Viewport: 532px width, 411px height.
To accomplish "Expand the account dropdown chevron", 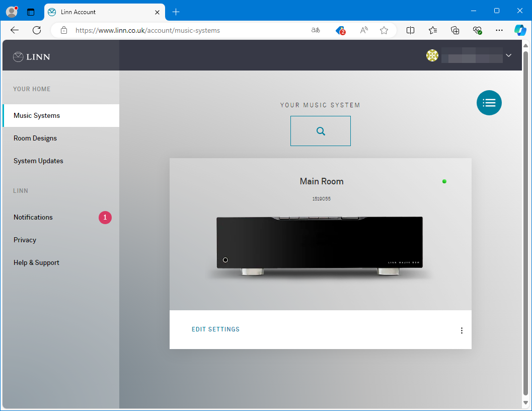I will point(508,55).
